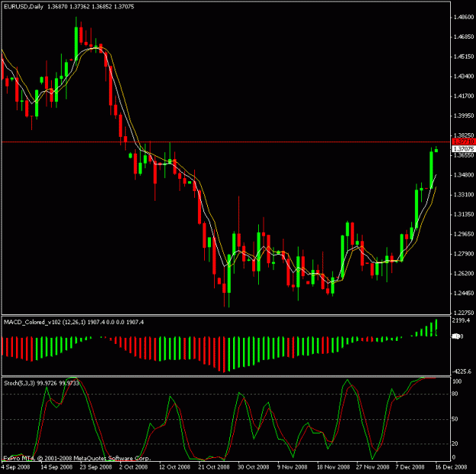The height and width of the screenshot is (474, 476).
Task: Click the 4 Sep 2008 date label
Action: (16, 467)
